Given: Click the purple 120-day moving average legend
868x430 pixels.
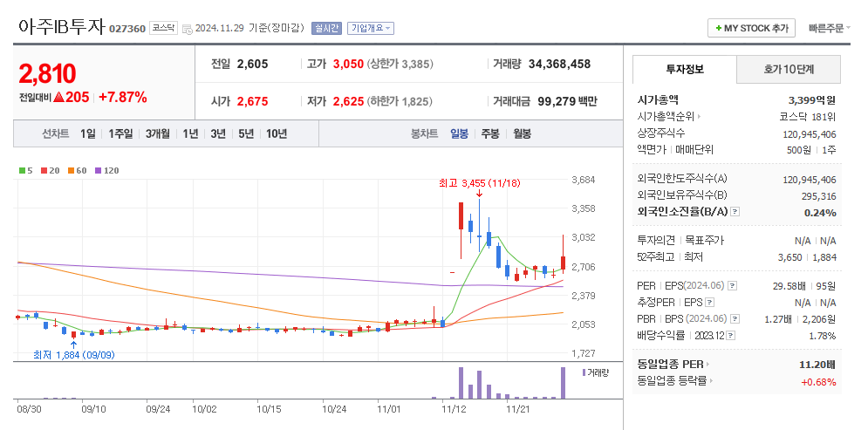Looking at the screenshot, I should point(106,170).
